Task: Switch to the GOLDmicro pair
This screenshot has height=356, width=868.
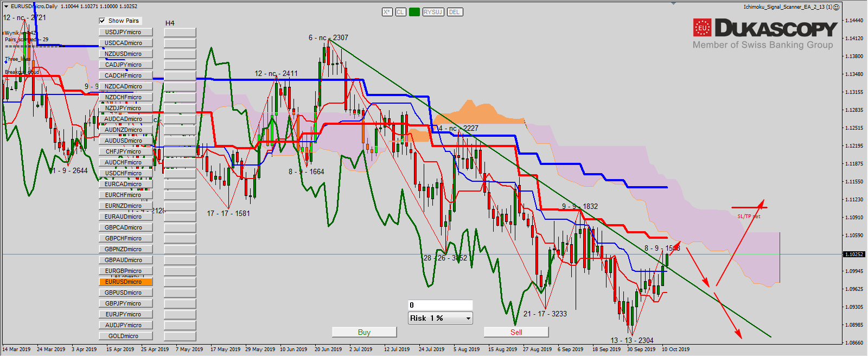Action: 125,336
